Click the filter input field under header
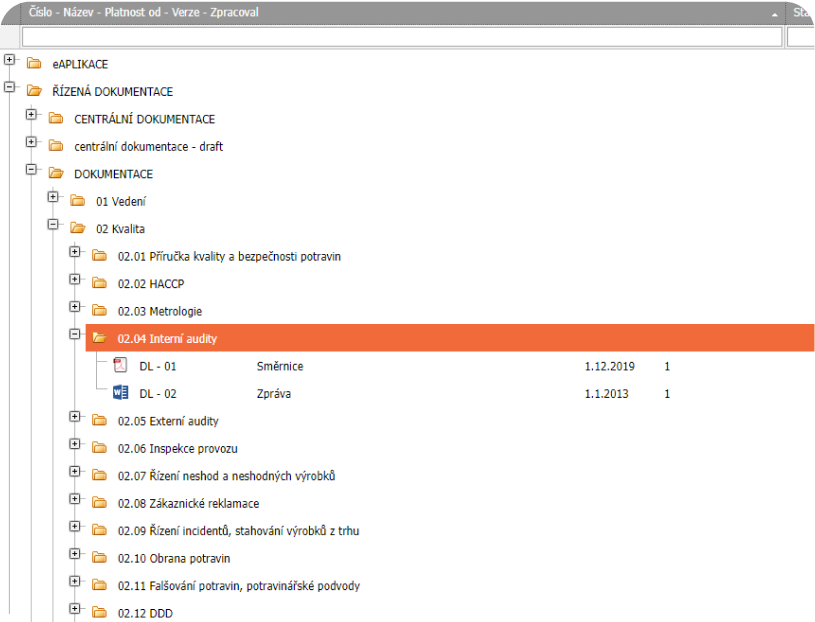Image resolution: width=815 pixels, height=622 pixels. coord(400,37)
